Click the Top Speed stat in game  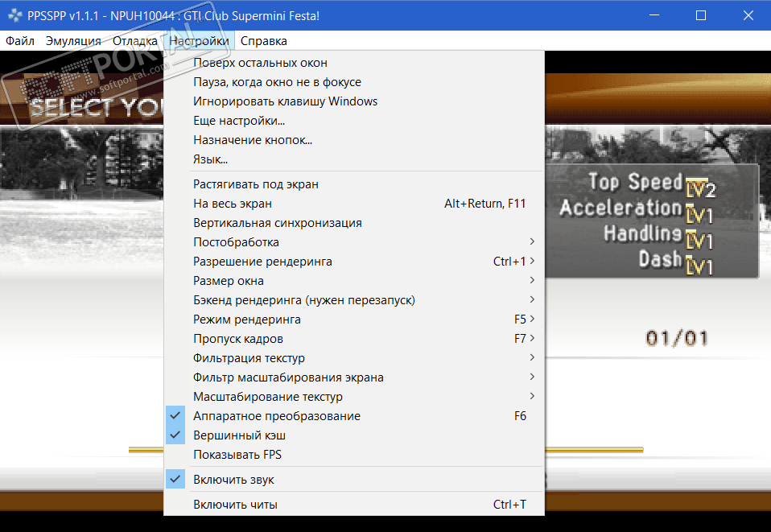[652, 183]
